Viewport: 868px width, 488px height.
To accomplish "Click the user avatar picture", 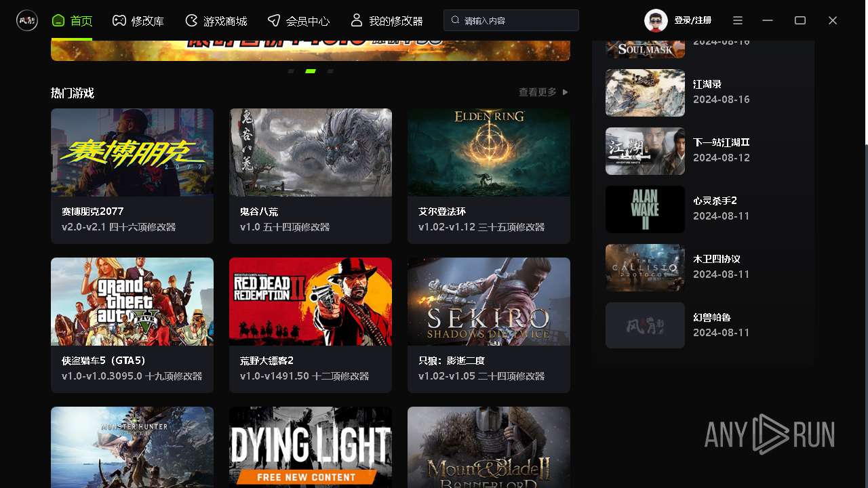I will coord(656,20).
